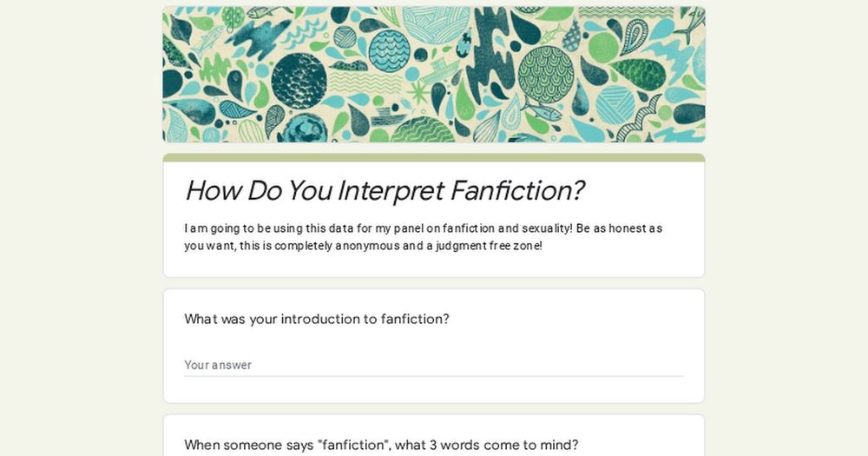This screenshot has width=868, height=456.
Task: Click the form description about the fanfiction panel
Action: 424,237
